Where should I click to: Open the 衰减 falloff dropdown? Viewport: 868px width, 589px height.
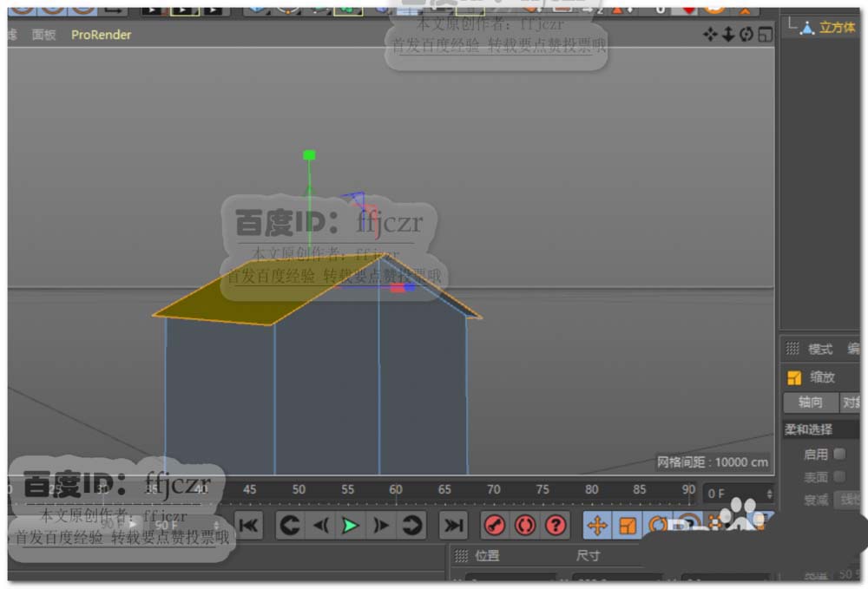847,500
